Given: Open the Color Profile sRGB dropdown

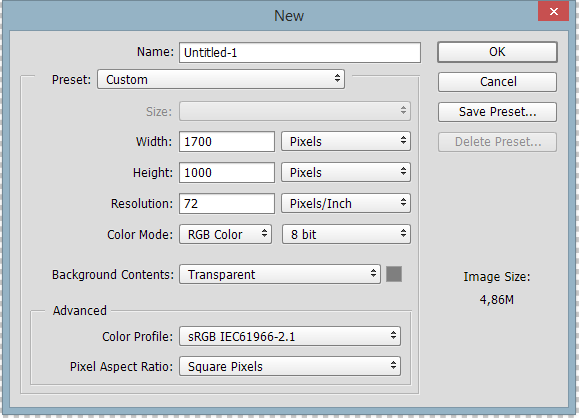Looking at the screenshot, I should pos(290,336).
